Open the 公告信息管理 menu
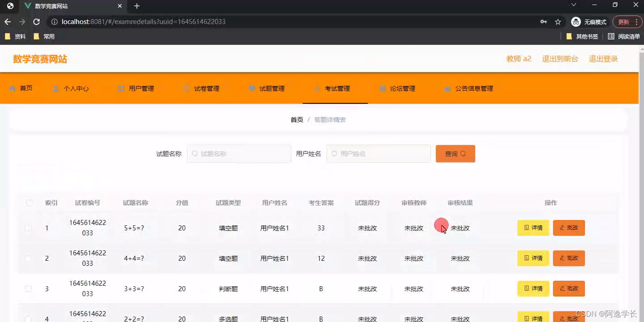Image resolution: width=644 pixels, height=322 pixels. coord(469,89)
